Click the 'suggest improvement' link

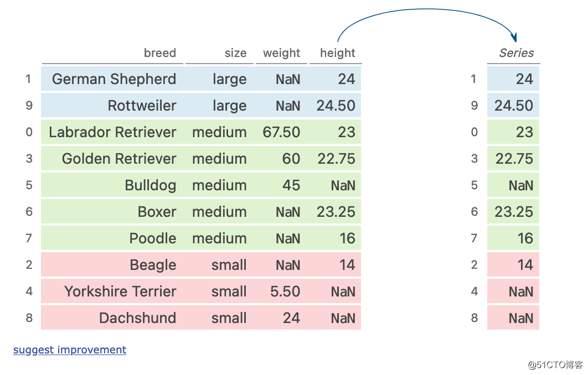(x=70, y=350)
